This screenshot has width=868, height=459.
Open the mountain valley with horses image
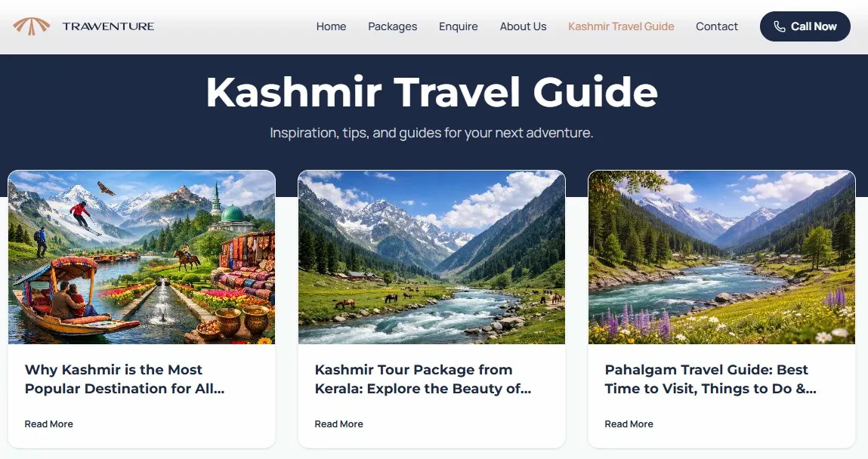pyautogui.click(x=432, y=257)
